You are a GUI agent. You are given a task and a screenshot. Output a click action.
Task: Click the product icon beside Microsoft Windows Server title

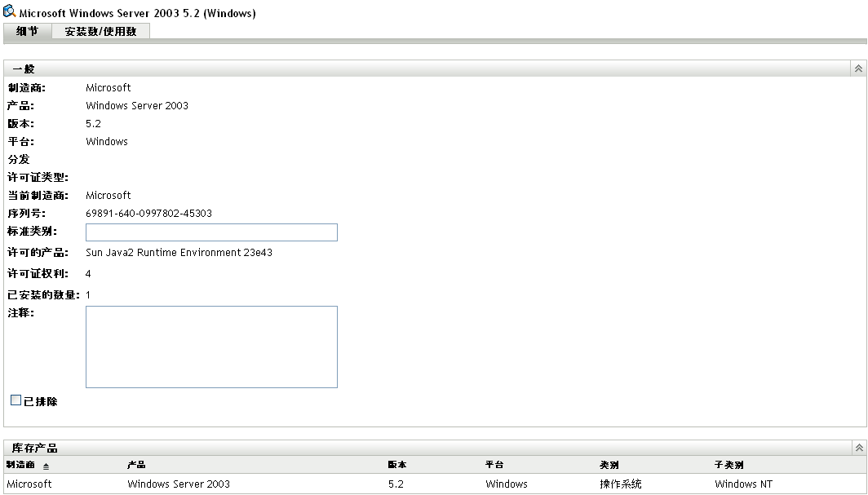10,11
